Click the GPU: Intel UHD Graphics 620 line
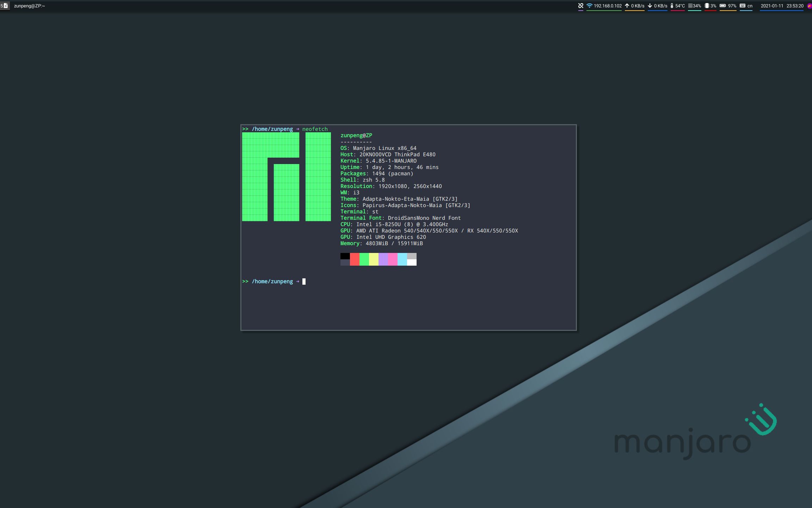 [x=383, y=237]
